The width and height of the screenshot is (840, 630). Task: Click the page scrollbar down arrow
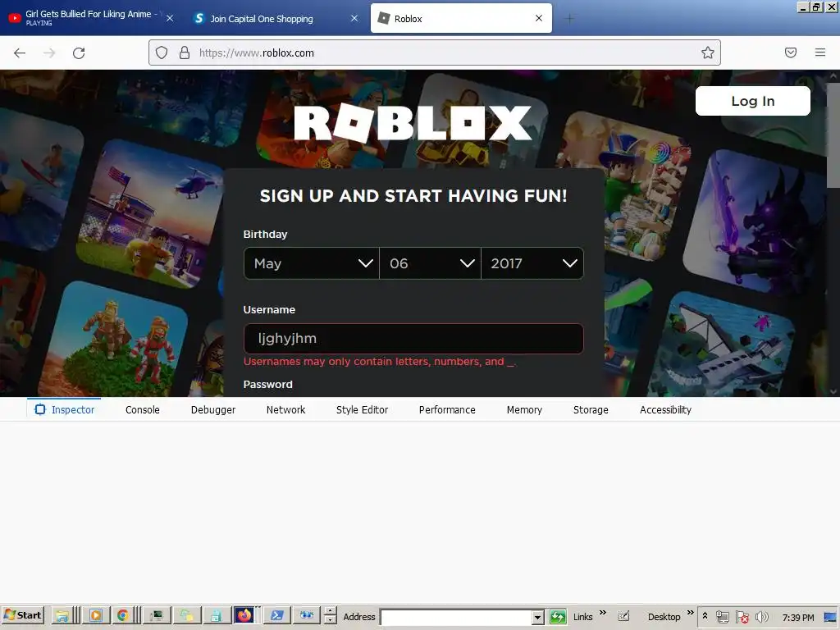(x=833, y=391)
